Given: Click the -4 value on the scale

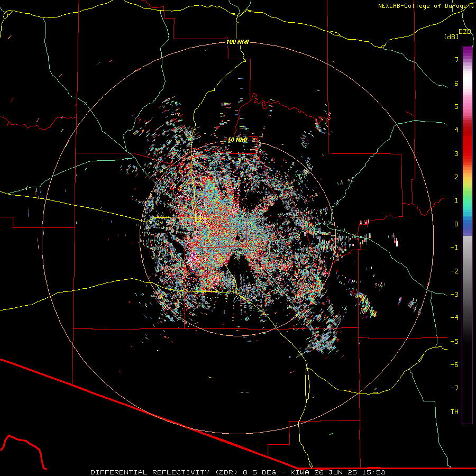Looking at the screenshot, I should pos(454,317).
